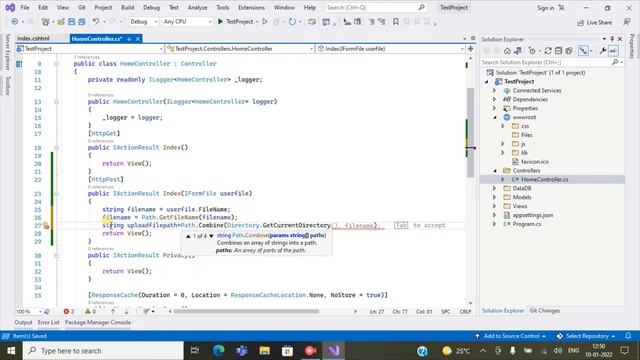This screenshot has width=640, height=360.
Task: Collapse the wwwroot folder node
Action: (x=495, y=117)
